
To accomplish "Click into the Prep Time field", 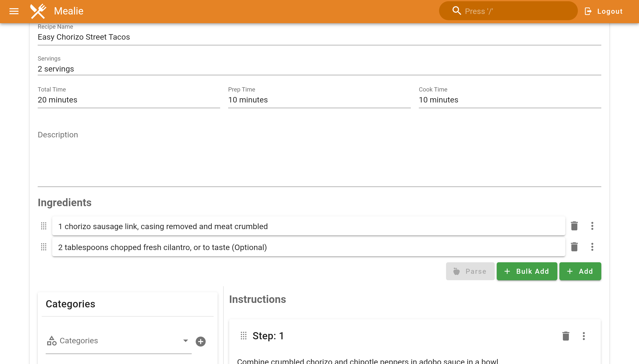I will click(319, 100).
